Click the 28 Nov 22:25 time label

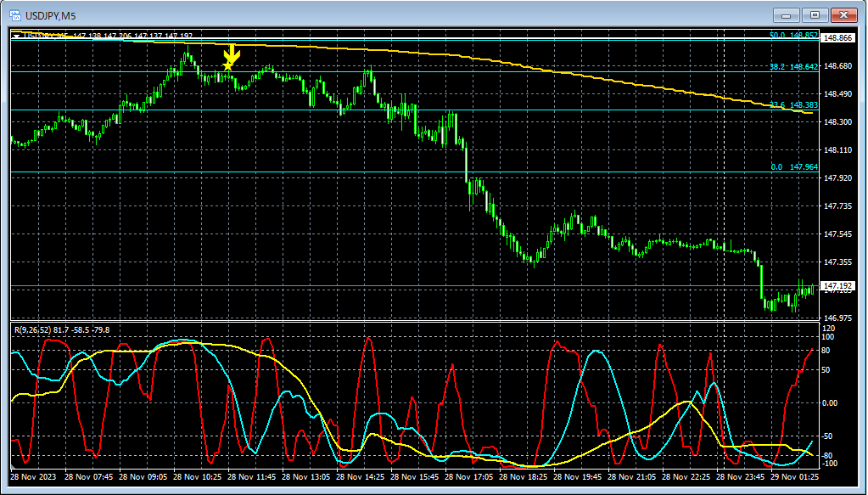click(x=686, y=476)
